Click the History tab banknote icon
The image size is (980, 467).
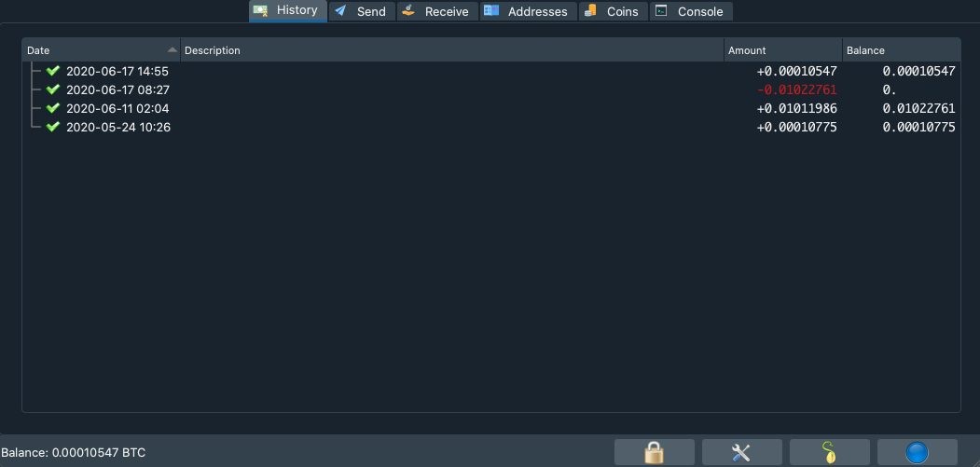pyautogui.click(x=261, y=10)
